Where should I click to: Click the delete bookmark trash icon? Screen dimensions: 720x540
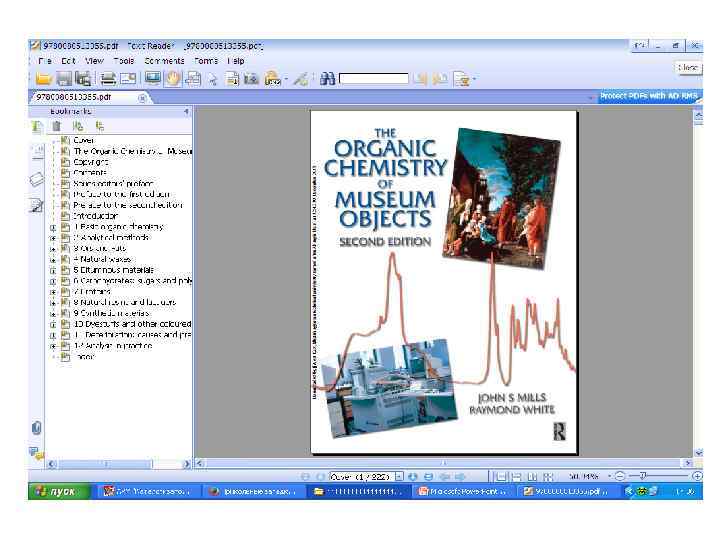pos(56,126)
